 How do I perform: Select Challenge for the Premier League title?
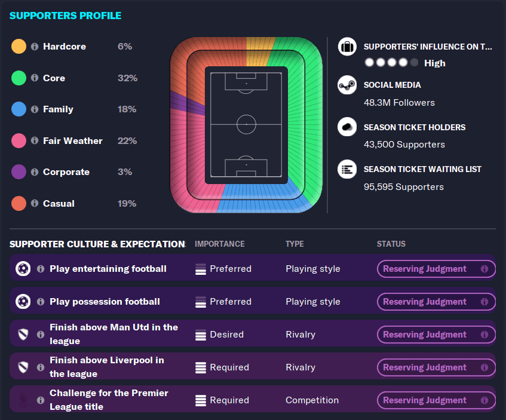click(x=109, y=400)
